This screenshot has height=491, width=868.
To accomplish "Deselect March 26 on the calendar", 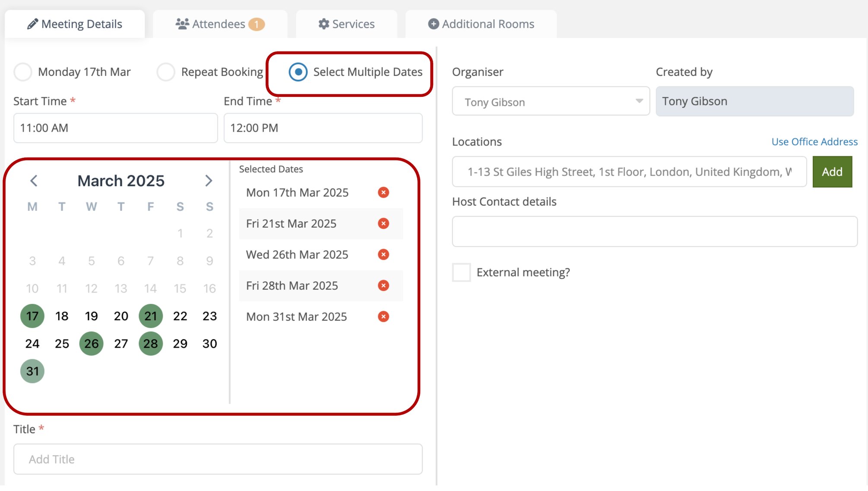I will tap(92, 344).
